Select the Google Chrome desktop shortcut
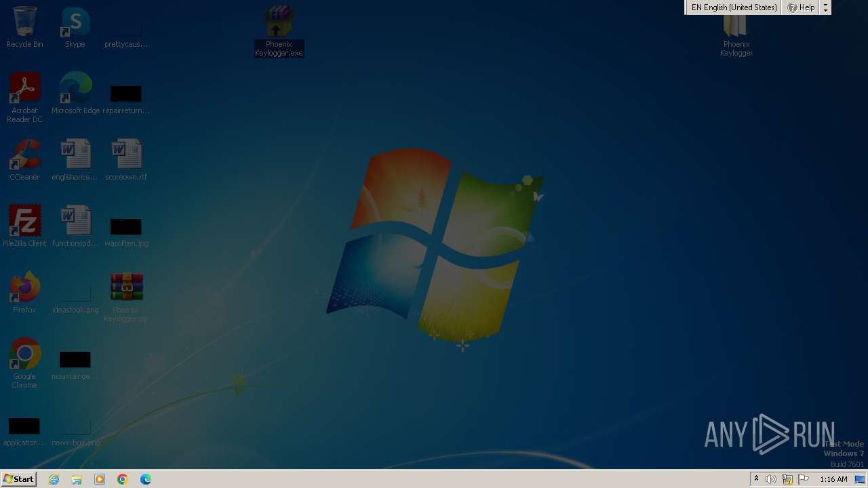Viewport: 868px width, 488px height. coord(24,363)
